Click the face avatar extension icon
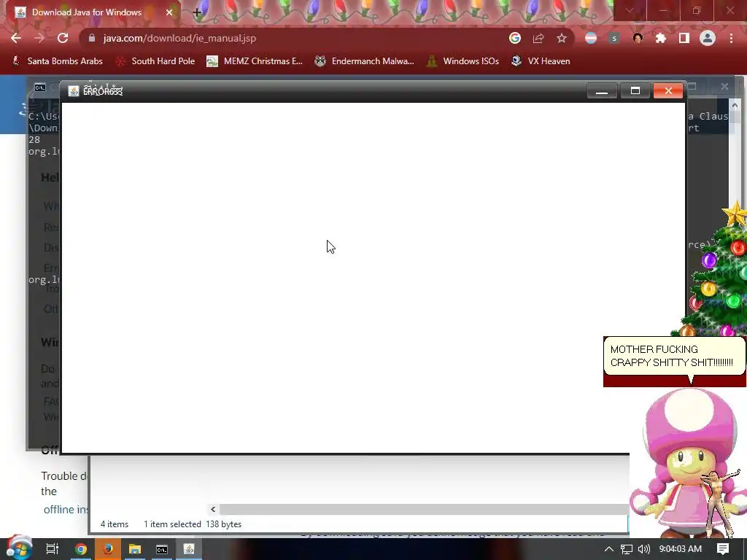The width and height of the screenshot is (747, 560). tap(638, 38)
